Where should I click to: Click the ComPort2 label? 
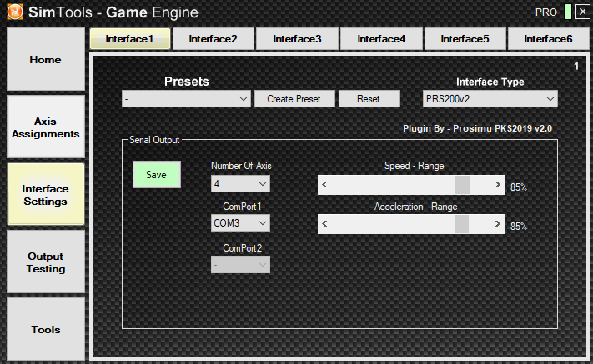click(x=242, y=248)
